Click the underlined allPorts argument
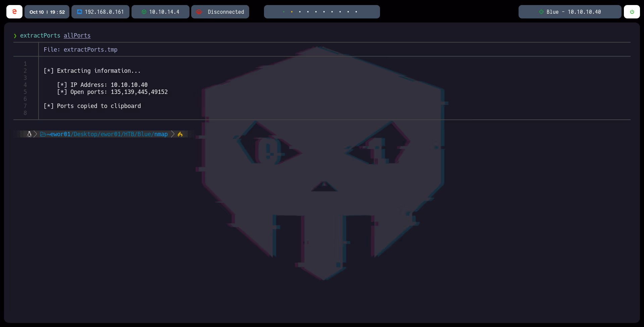 pyautogui.click(x=77, y=36)
